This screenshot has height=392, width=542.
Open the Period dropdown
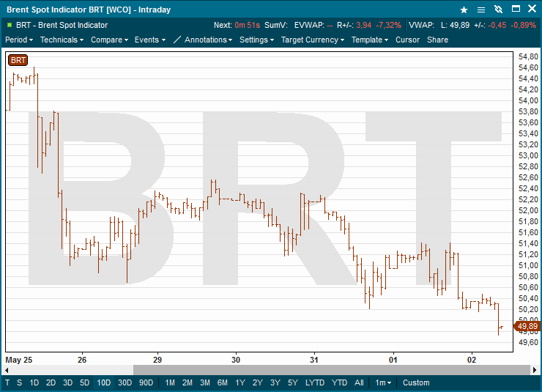tap(19, 40)
